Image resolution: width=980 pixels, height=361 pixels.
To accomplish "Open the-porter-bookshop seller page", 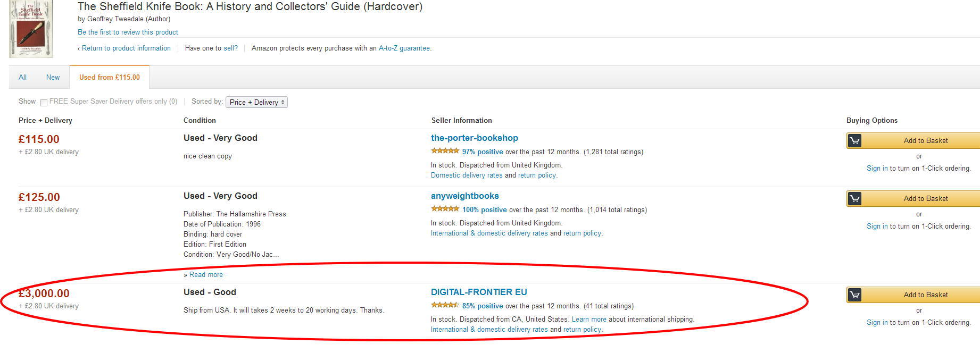I will (x=474, y=138).
